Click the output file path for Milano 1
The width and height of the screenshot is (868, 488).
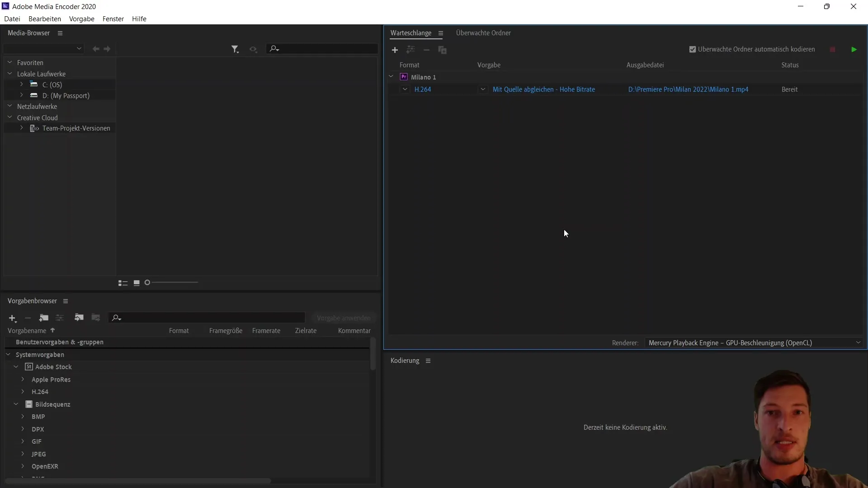(688, 89)
